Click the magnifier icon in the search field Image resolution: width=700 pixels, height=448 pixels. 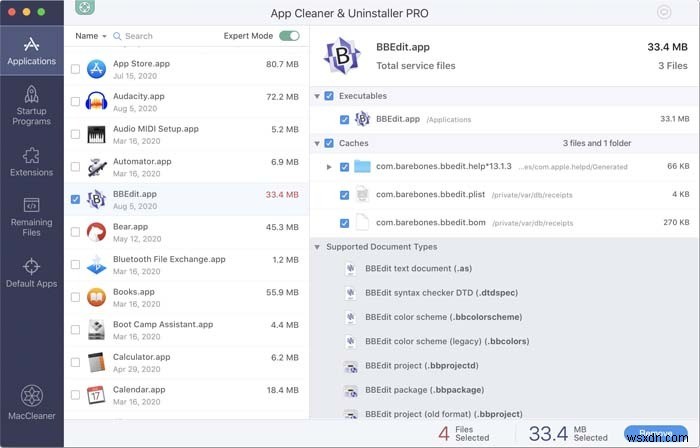tap(117, 36)
